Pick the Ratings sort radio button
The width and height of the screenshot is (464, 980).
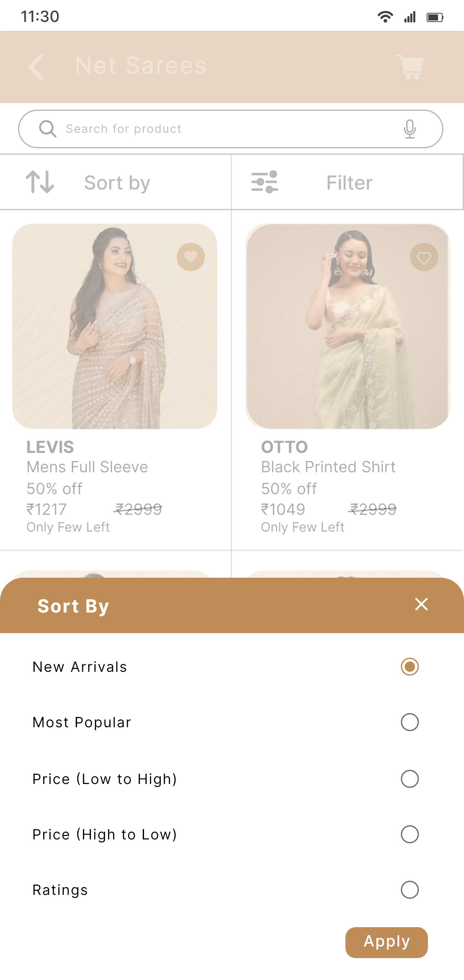pos(410,890)
